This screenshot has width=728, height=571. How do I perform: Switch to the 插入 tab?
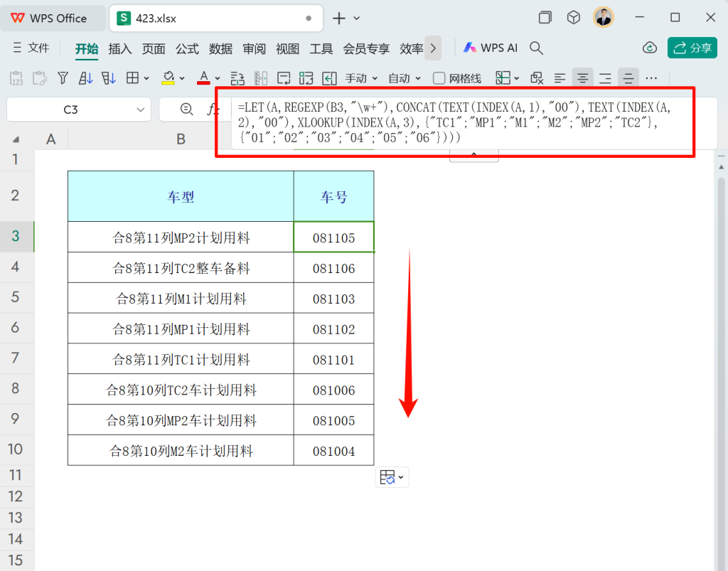(x=120, y=48)
